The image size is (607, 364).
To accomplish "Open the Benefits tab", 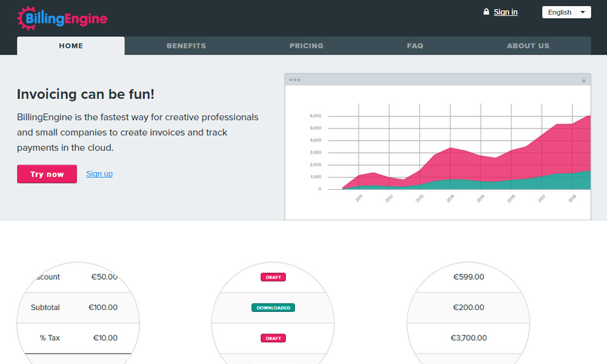I will 186,46.
